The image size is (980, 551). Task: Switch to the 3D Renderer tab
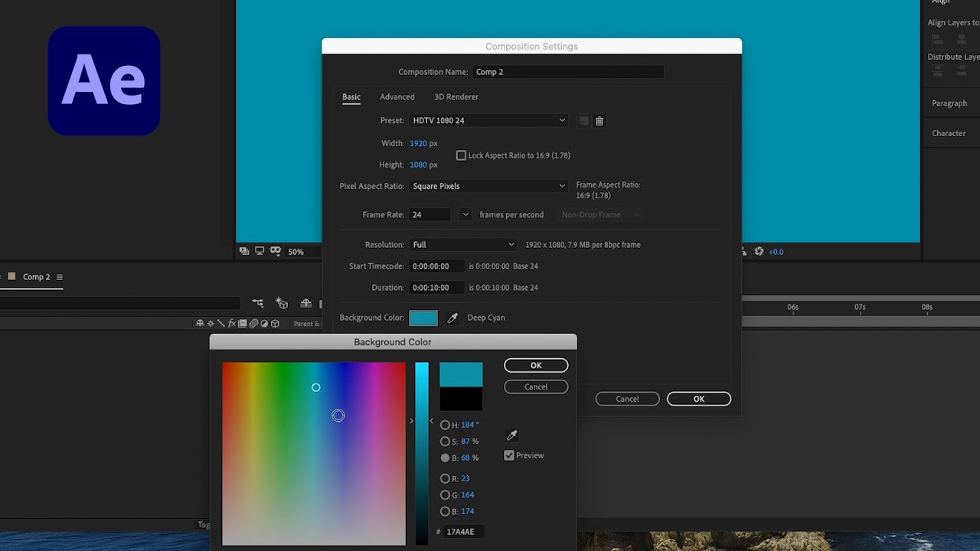tap(456, 97)
